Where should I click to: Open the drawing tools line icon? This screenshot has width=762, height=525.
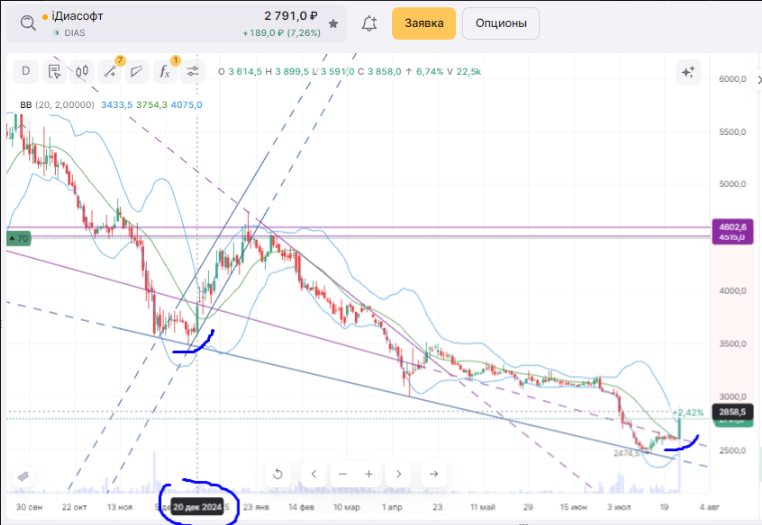click(x=109, y=71)
